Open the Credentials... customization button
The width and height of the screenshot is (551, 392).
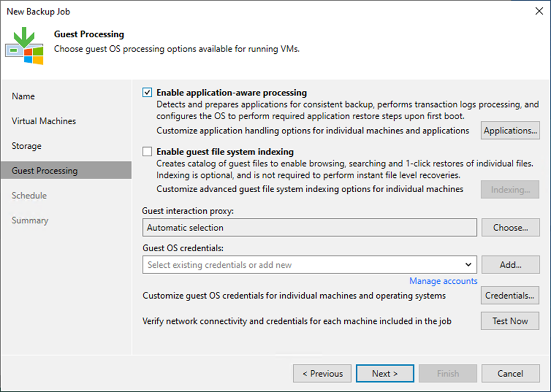510,296
